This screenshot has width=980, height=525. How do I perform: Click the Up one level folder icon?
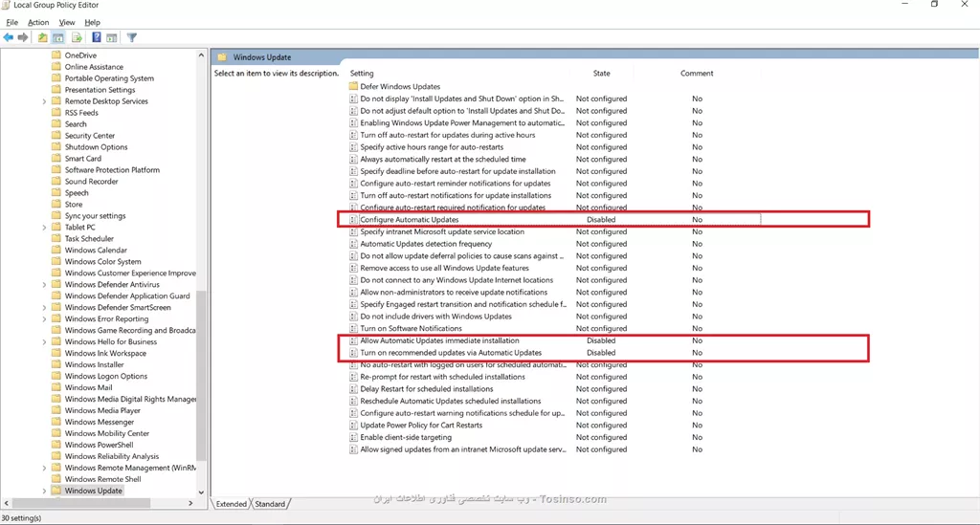(42, 37)
